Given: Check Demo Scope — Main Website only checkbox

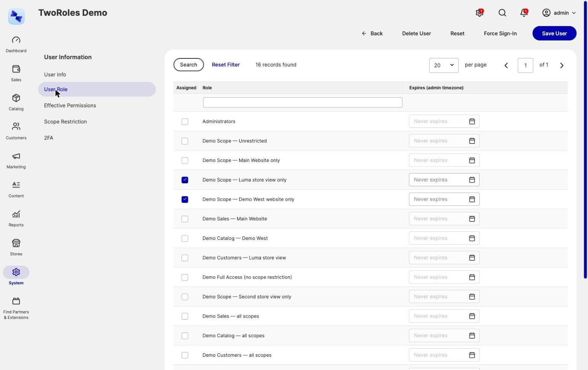Looking at the screenshot, I should click(185, 160).
